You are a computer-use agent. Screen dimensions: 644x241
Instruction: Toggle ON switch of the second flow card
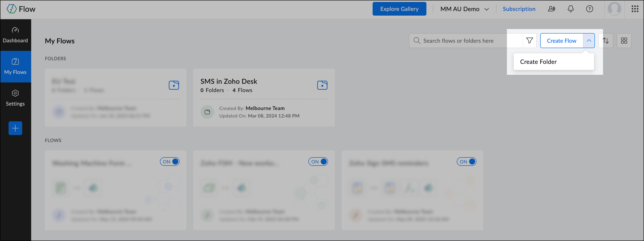(x=318, y=162)
